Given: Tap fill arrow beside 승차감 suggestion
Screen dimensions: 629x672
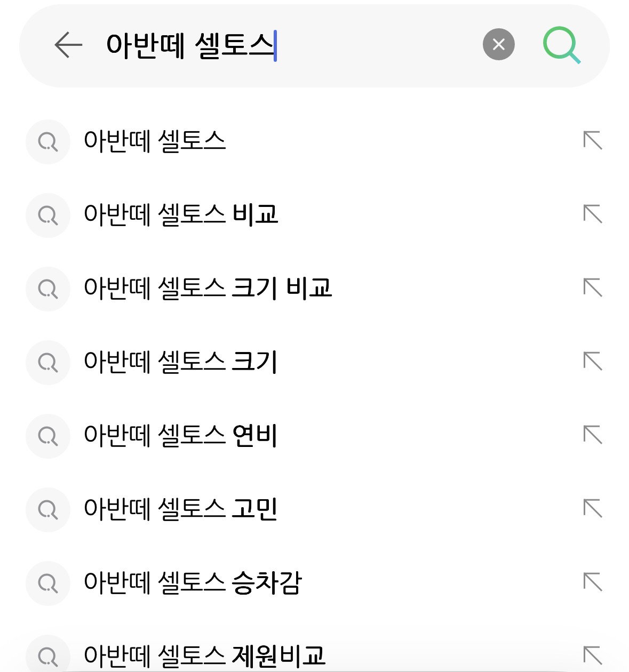Looking at the screenshot, I should 592,582.
